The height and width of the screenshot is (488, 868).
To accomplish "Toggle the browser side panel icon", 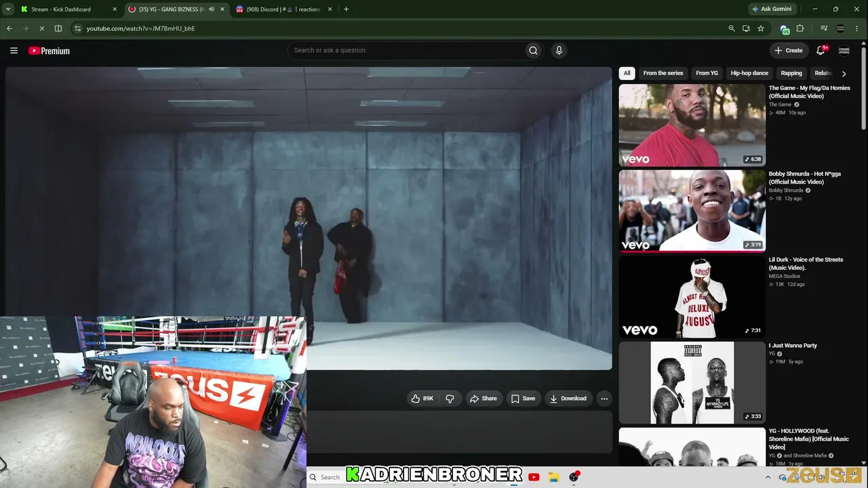I will (58, 28).
